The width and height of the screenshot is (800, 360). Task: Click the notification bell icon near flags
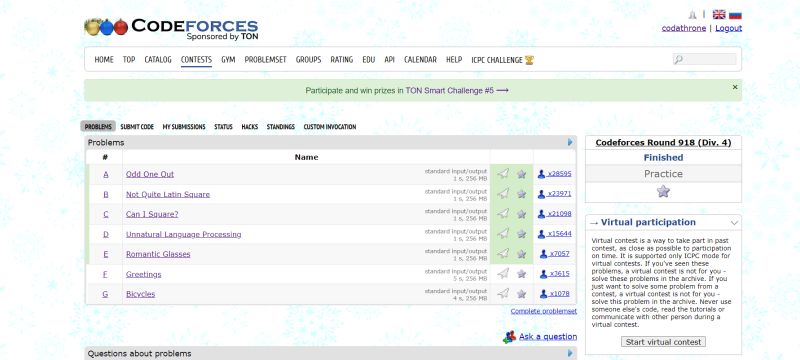tap(692, 14)
